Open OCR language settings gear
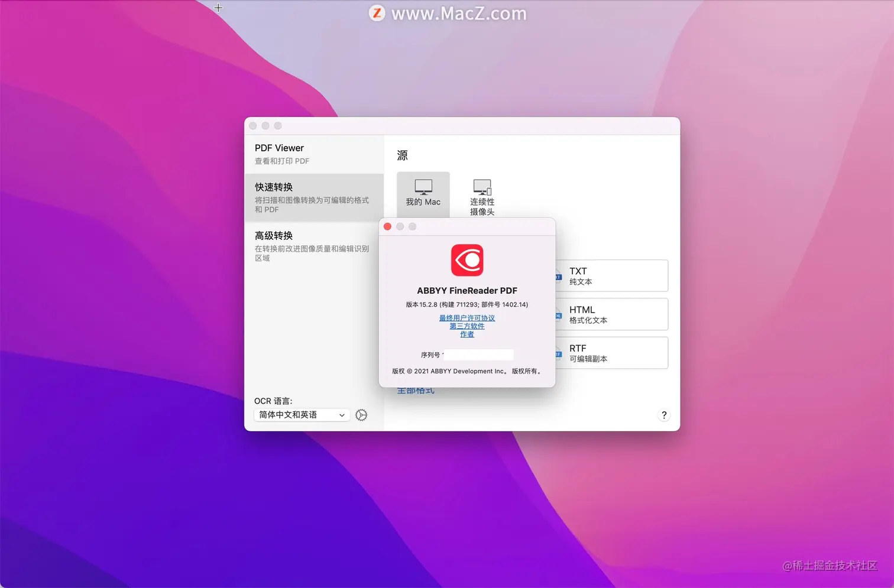This screenshot has width=894, height=588. (x=361, y=415)
